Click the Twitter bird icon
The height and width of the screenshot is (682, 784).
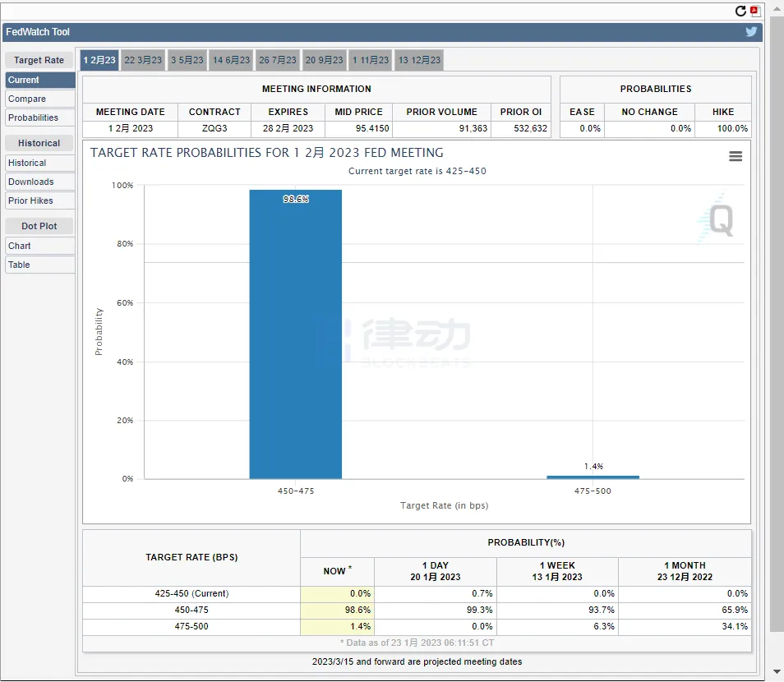751,32
